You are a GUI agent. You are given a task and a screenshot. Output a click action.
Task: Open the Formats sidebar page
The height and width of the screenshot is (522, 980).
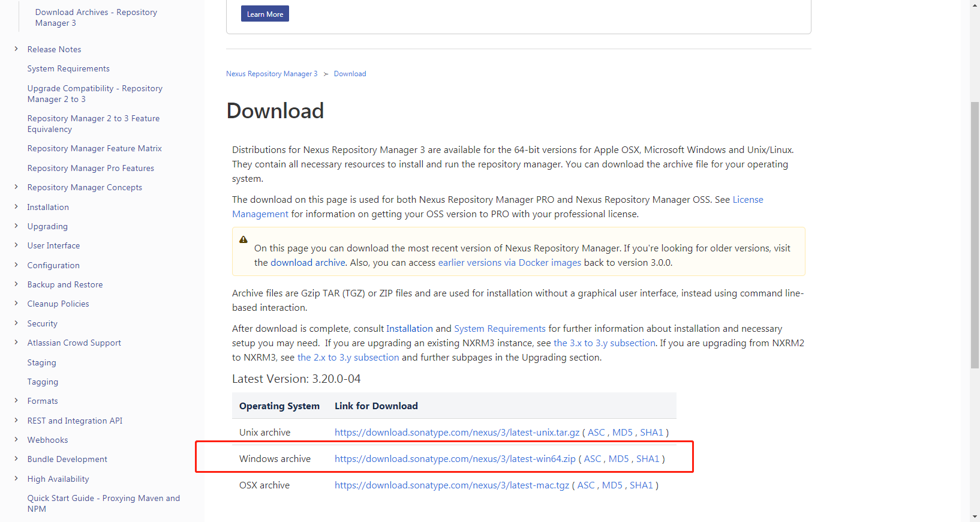43,401
